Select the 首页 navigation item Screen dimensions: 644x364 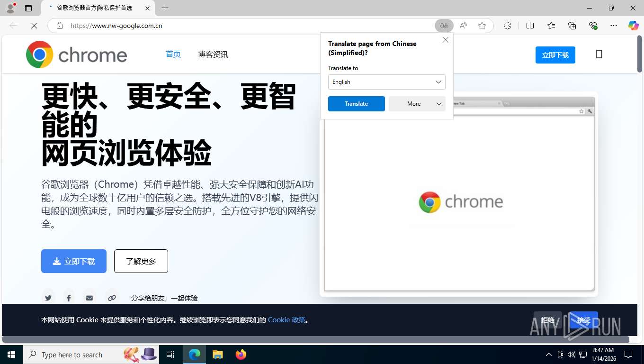(x=173, y=54)
